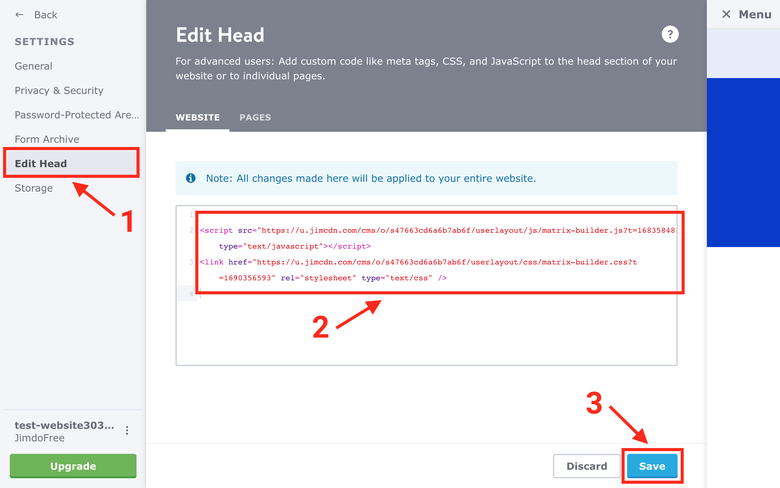The height and width of the screenshot is (488, 780).
Task: Switch to the PAGES tab
Action: point(255,117)
